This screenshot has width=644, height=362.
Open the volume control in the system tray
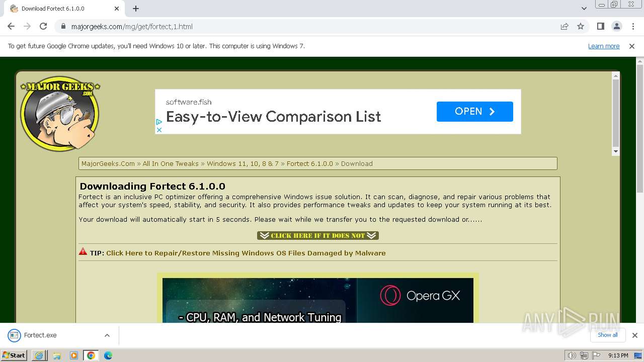click(x=572, y=355)
